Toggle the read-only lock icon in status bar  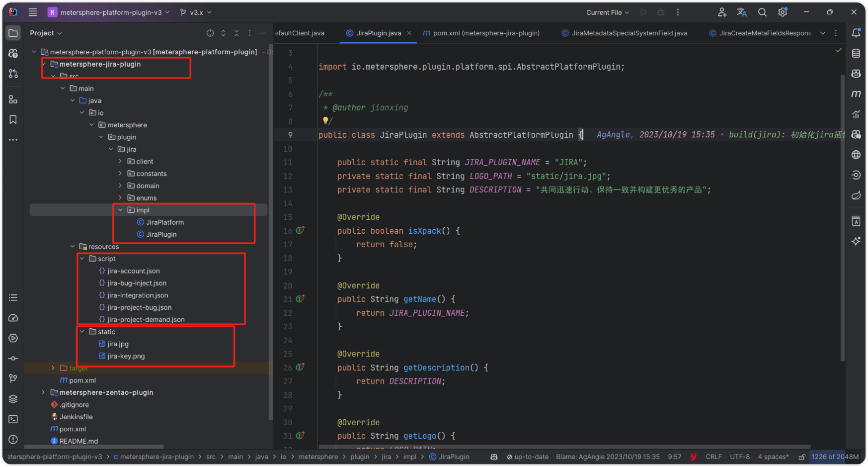pos(801,457)
